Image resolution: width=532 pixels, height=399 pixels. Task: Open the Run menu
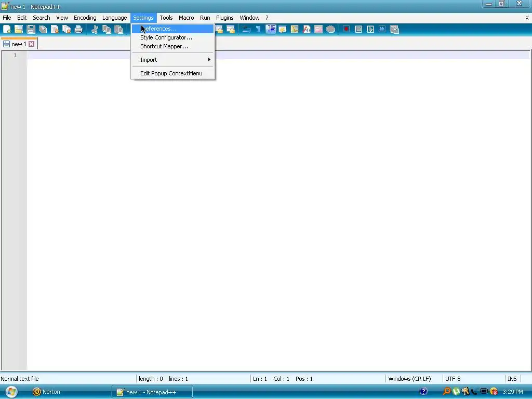point(205,18)
